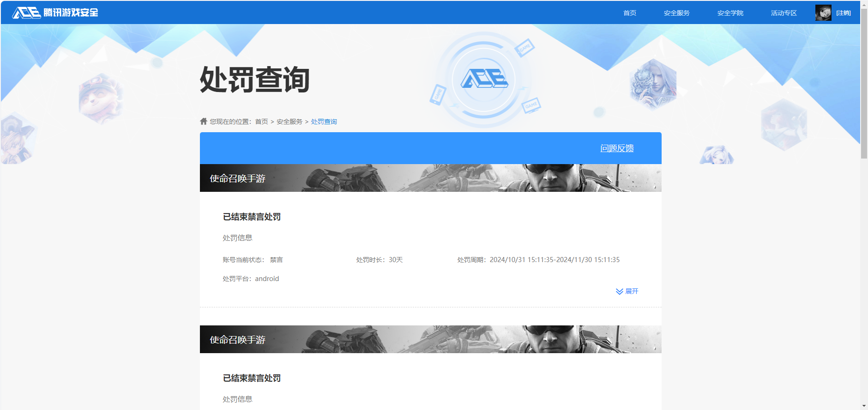
Task: Expand the first punishment details with 展开
Action: point(627,291)
